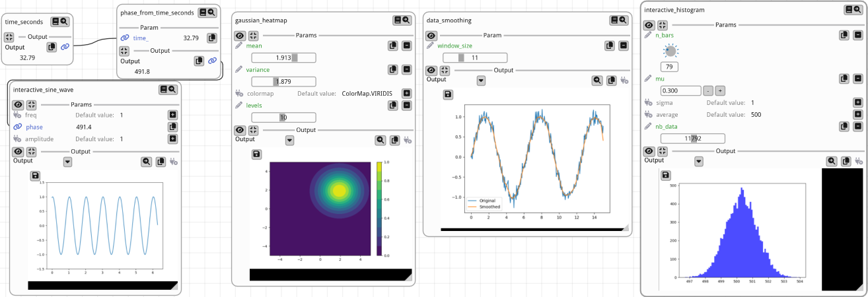Image resolution: width=868 pixels, height=297 pixels.
Task: Toggle the eye icon for gaussian_heatmap Params
Action: click(x=240, y=35)
